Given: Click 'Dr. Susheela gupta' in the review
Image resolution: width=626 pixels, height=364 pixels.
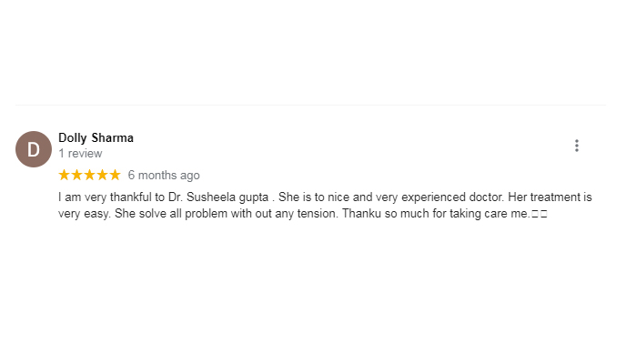Looking at the screenshot, I should (x=218, y=197).
